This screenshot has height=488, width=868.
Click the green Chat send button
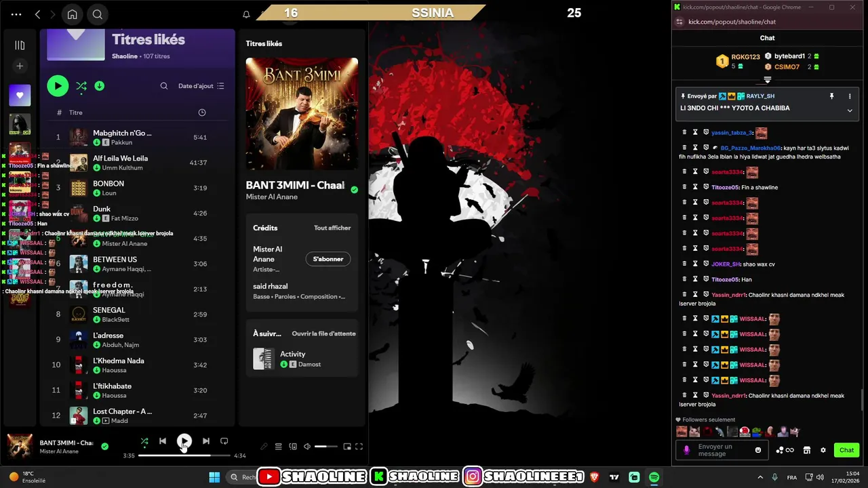[x=847, y=450]
